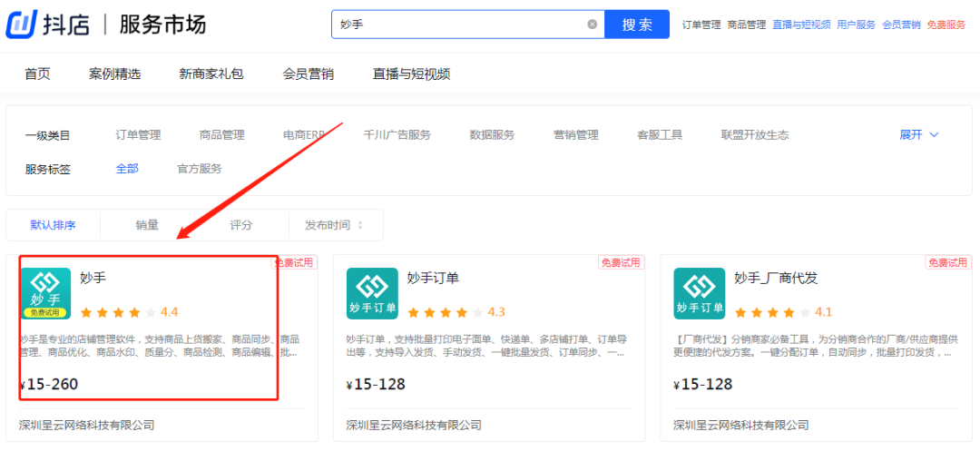Open the 免费服务 top link

tap(946, 25)
